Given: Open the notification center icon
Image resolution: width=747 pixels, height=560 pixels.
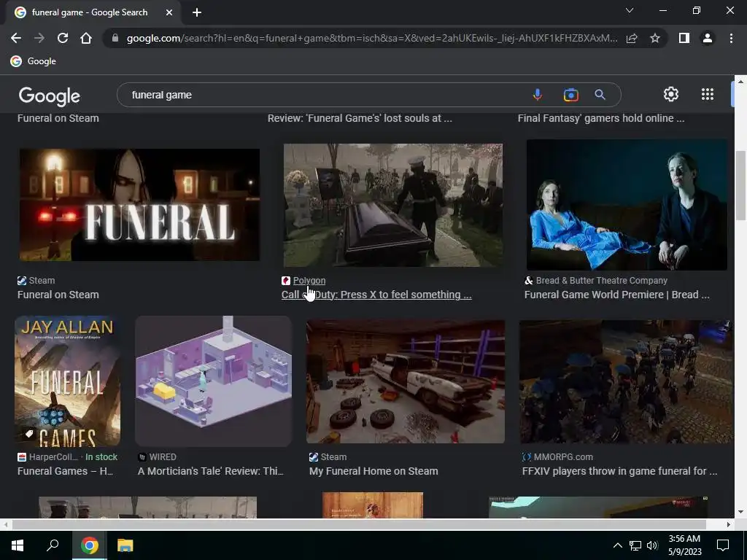Looking at the screenshot, I should 723,545.
